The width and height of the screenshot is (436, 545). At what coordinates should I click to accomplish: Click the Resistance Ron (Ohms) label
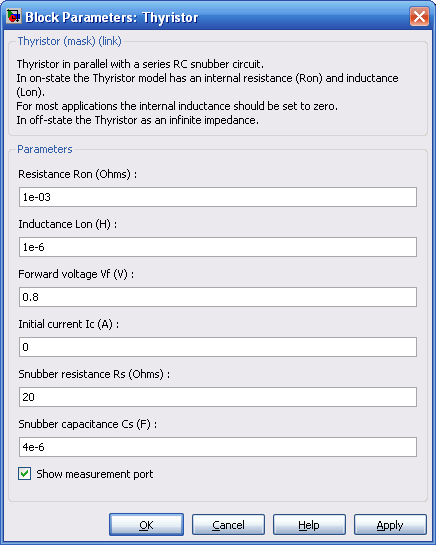(x=78, y=174)
